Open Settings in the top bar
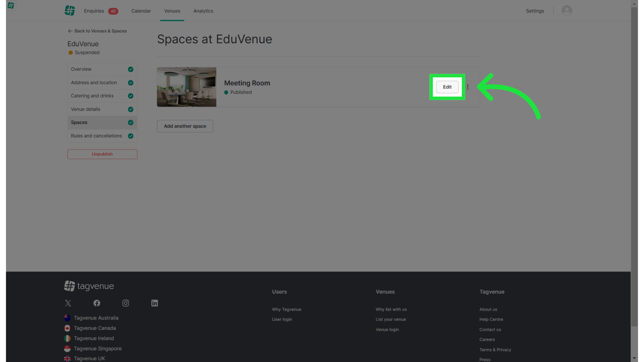The width and height of the screenshot is (644, 362). 535,11
